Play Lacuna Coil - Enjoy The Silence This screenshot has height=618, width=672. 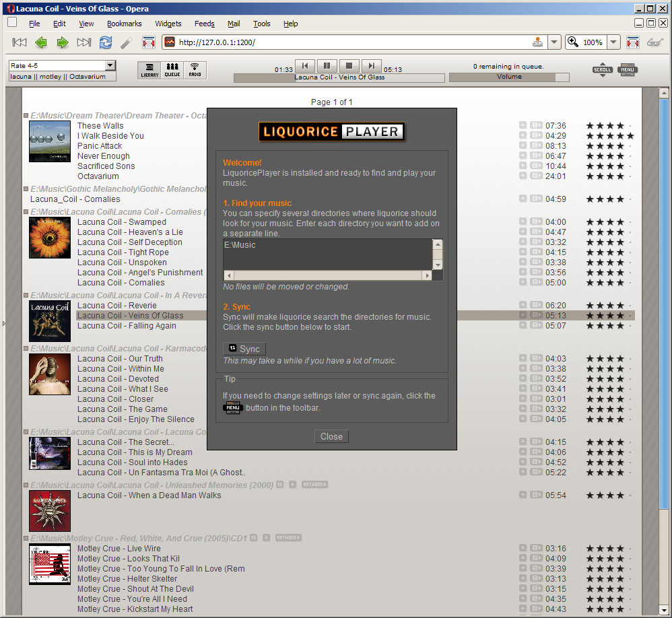pos(136,419)
